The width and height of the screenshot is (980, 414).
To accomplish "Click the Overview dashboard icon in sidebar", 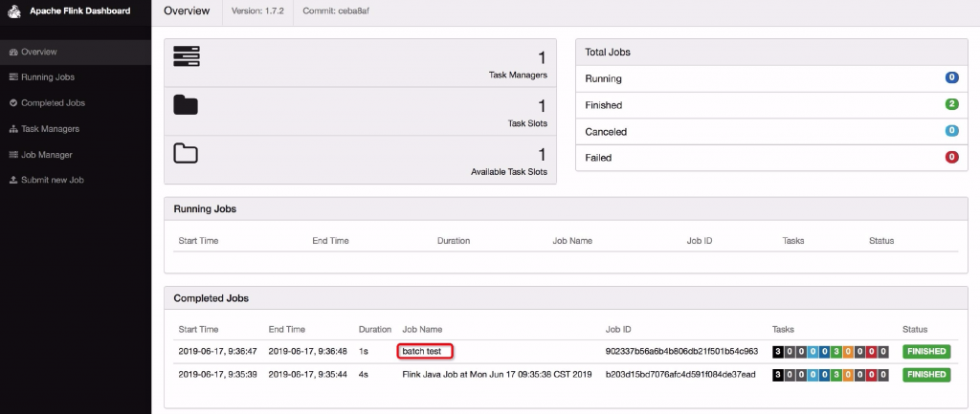I will coord(13,52).
